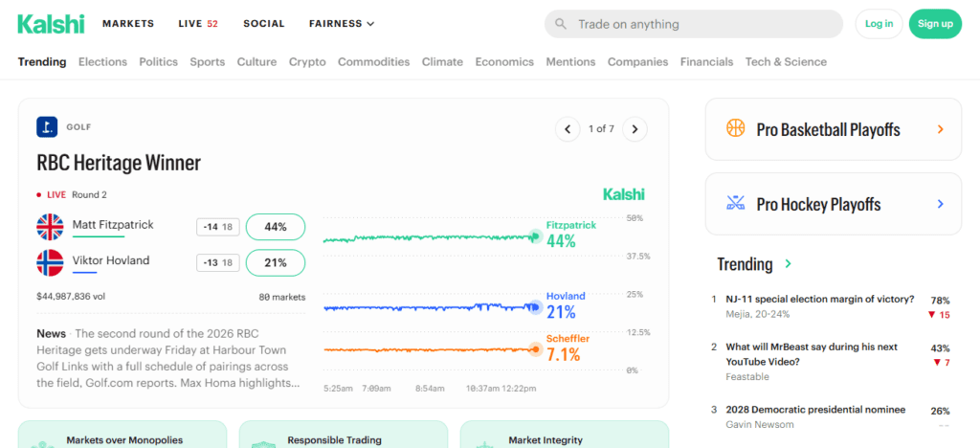The width and height of the screenshot is (980, 448).
Task: Select the Elections category tab
Action: click(102, 62)
